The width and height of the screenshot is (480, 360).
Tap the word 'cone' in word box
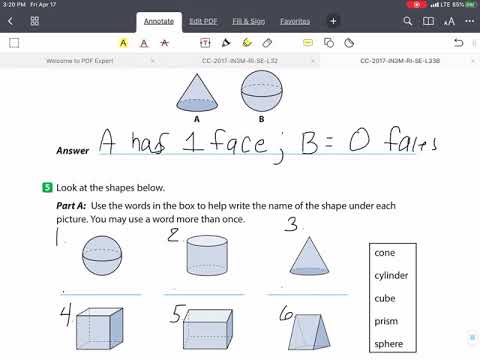(x=385, y=253)
